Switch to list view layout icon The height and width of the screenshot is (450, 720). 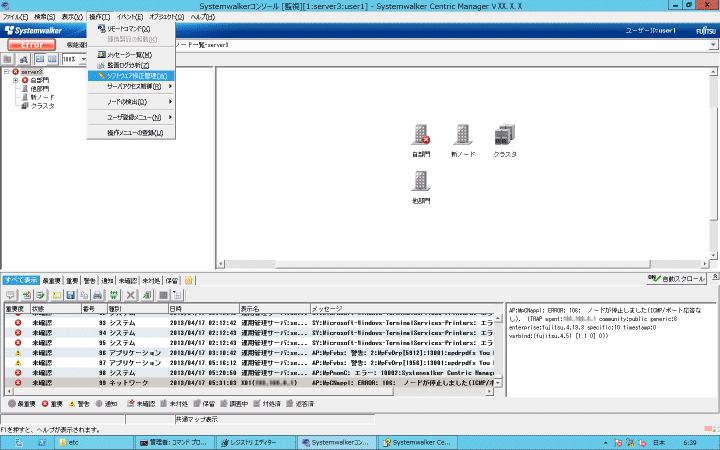click(52, 59)
